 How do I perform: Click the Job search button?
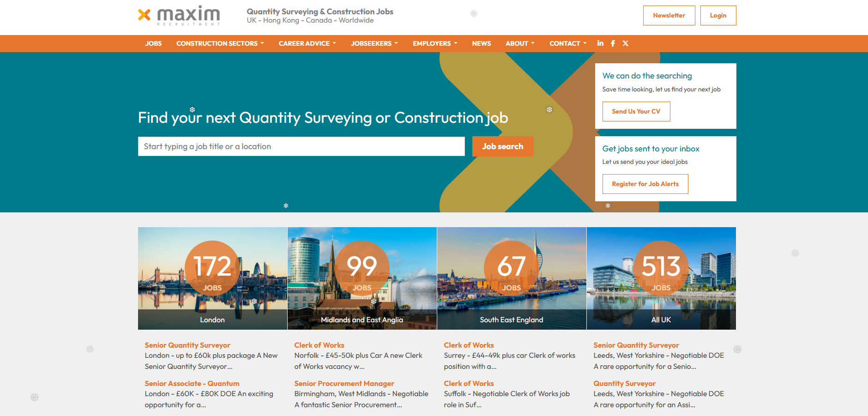pyautogui.click(x=503, y=146)
